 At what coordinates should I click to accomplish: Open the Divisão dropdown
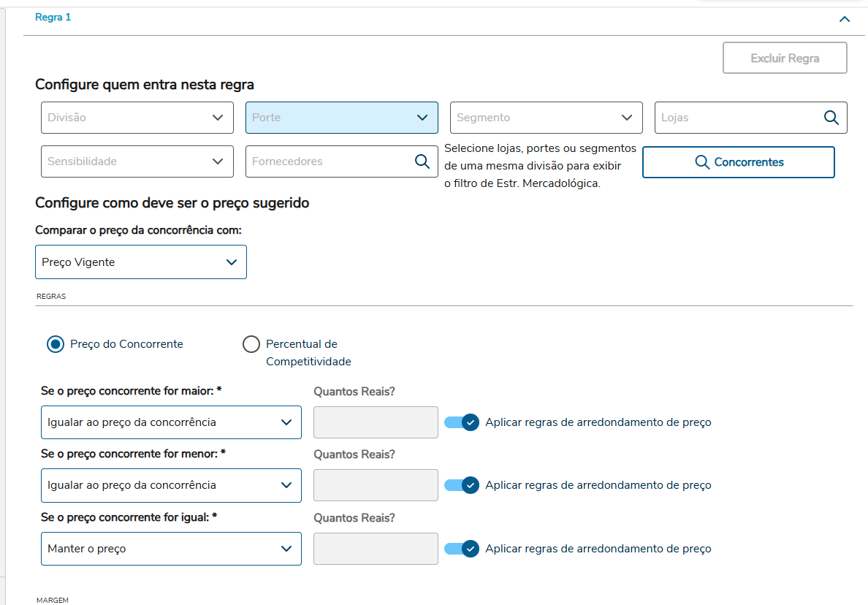coord(137,118)
